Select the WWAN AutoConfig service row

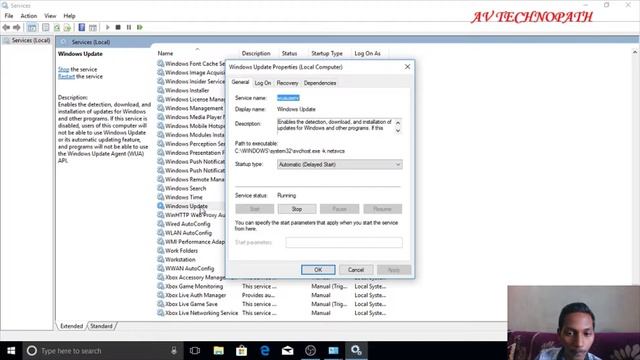click(x=191, y=269)
